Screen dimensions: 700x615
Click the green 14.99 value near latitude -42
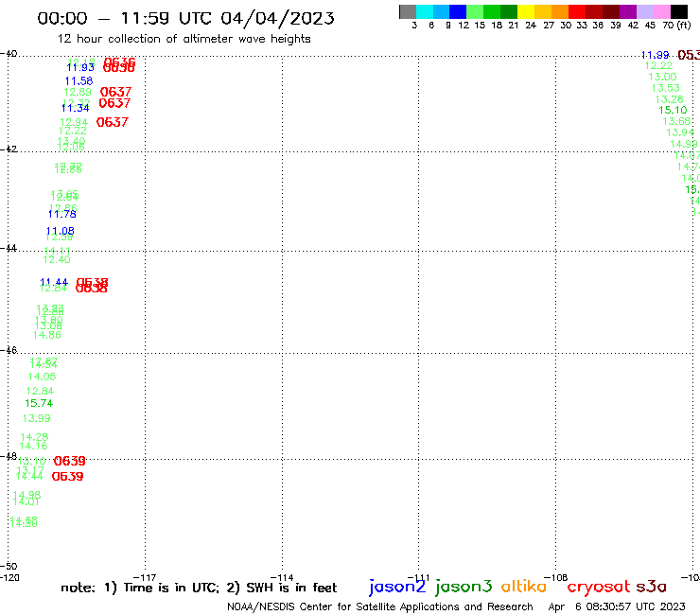[x=684, y=144]
